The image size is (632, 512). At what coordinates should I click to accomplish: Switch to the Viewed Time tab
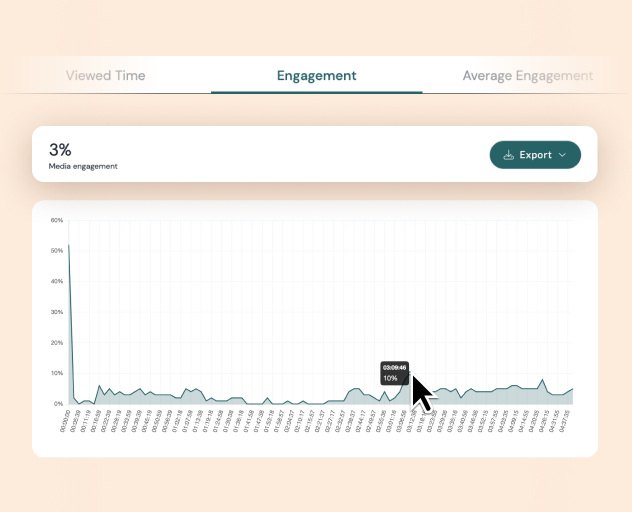tap(105, 75)
